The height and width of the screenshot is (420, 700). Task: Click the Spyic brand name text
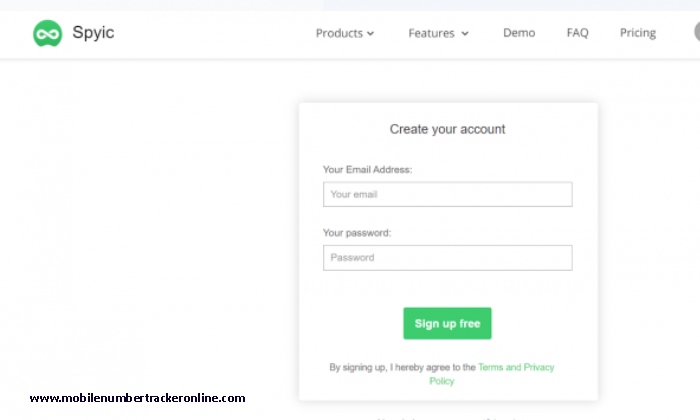coord(93,33)
